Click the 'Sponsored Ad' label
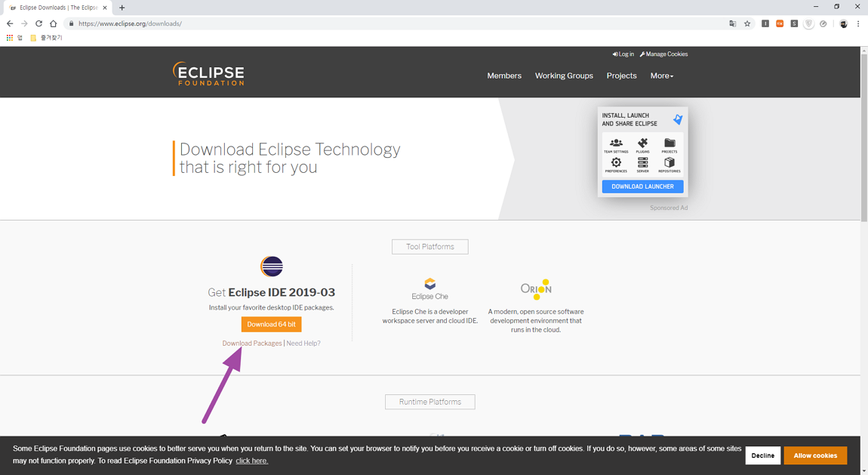 [x=669, y=208]
